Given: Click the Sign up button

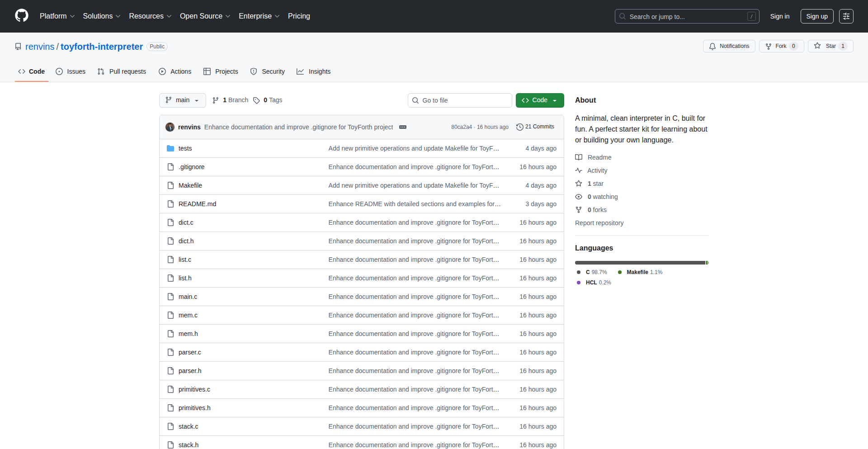Looking at the screenshot, I should pos(816,16).
